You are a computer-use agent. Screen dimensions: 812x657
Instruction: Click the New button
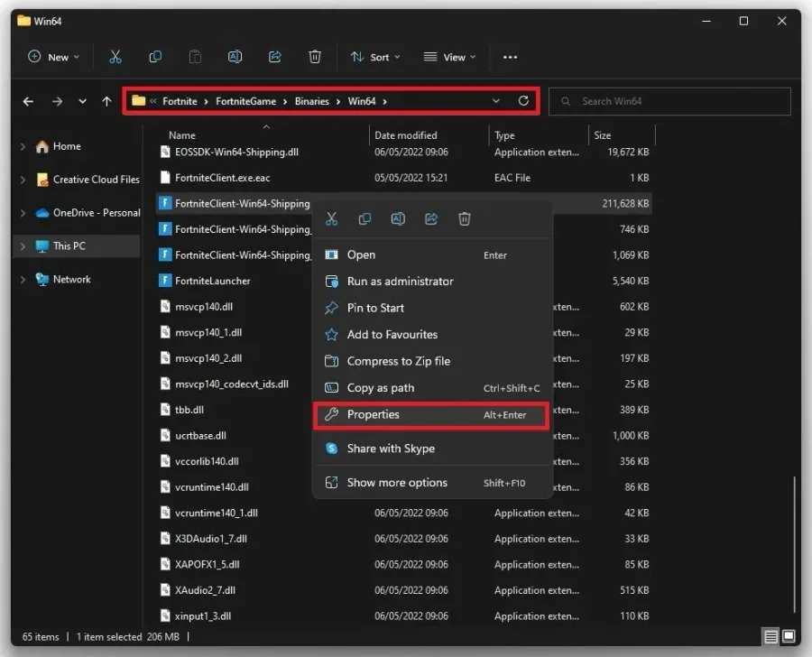coord(54,57)
